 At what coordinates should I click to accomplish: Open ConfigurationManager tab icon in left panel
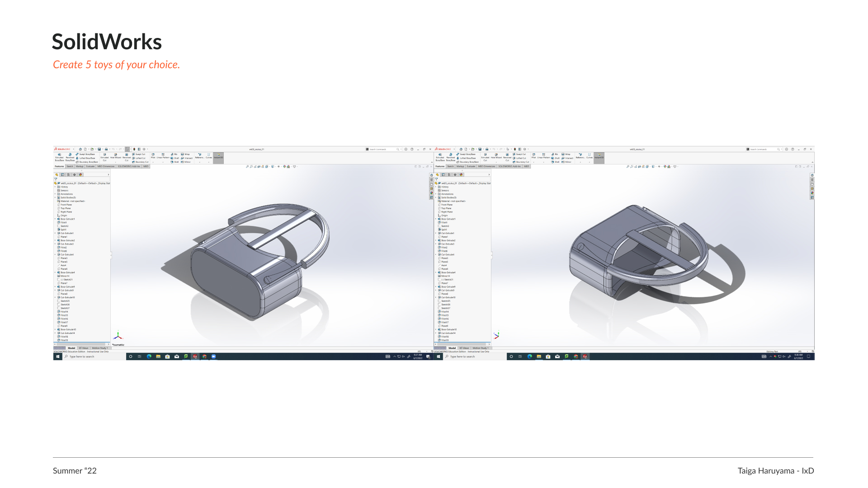(68, 174)
